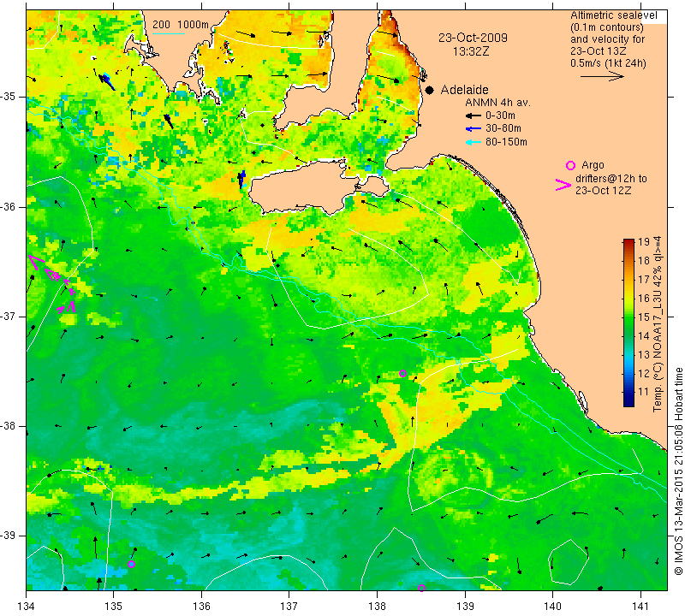
Task: Click the longitude axis label '138'
Action: tap(377, 606)
